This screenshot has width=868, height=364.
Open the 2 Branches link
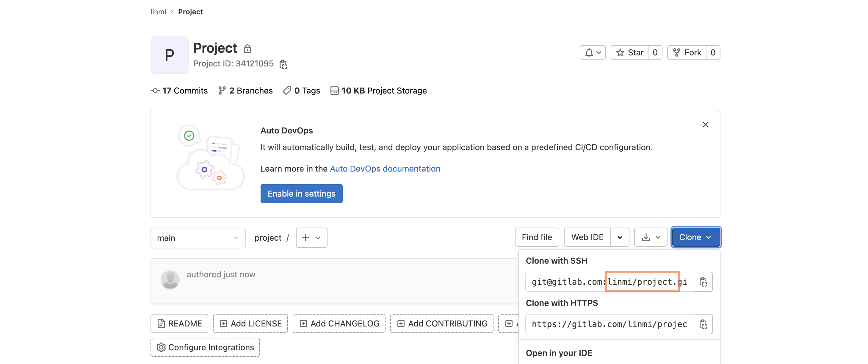tap(245, 91)
